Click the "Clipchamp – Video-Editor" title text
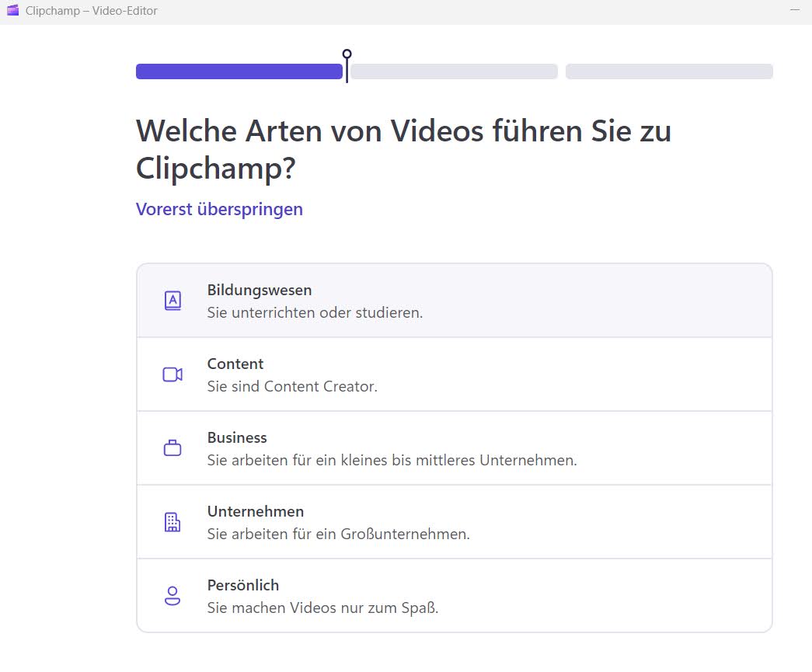The image size is (812, 672). [x=90, y=10]
